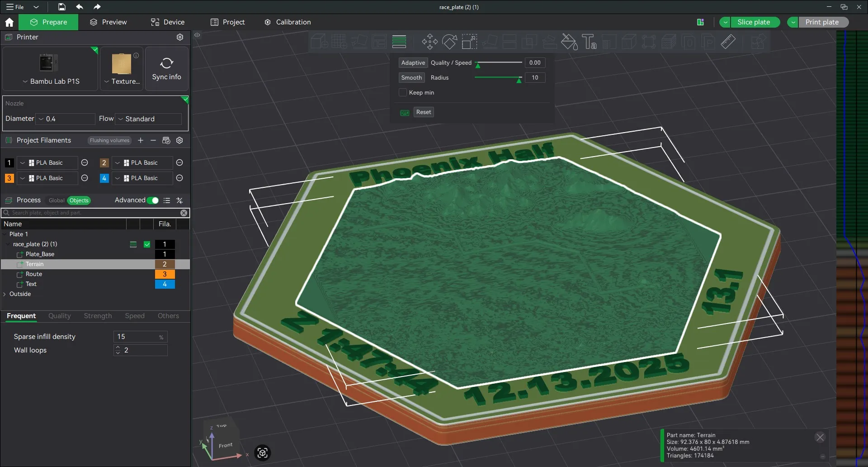Switch to the Device tab

click(x=168, y=22)
